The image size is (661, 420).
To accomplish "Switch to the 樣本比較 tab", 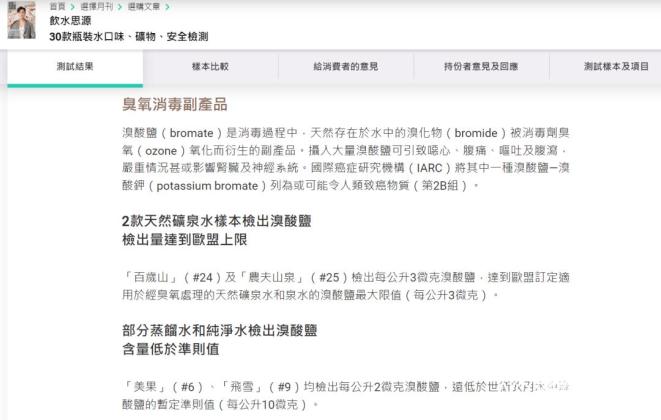I will pos(210,67).
